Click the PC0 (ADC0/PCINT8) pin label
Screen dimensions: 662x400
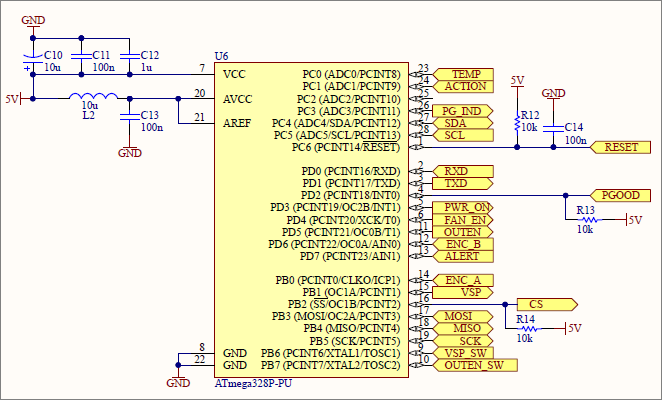click(351, 74)
